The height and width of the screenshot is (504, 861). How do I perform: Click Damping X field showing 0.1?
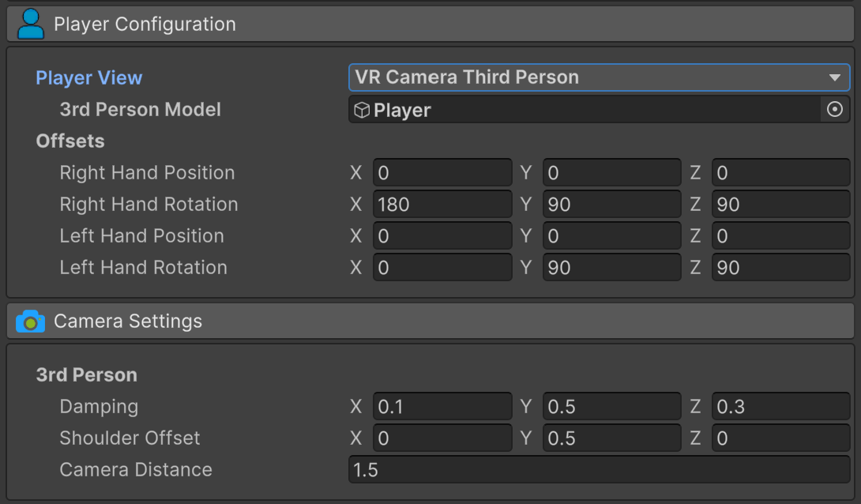[442, 407]
